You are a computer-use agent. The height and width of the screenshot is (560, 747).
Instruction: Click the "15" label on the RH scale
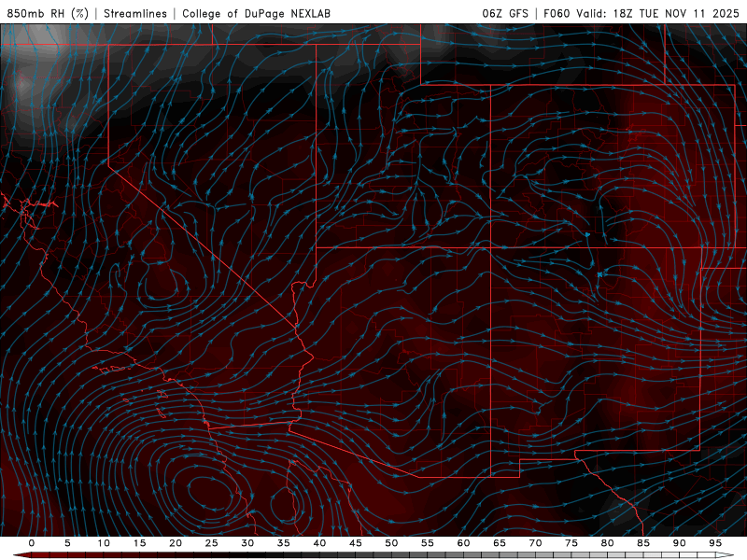point(139,543)
